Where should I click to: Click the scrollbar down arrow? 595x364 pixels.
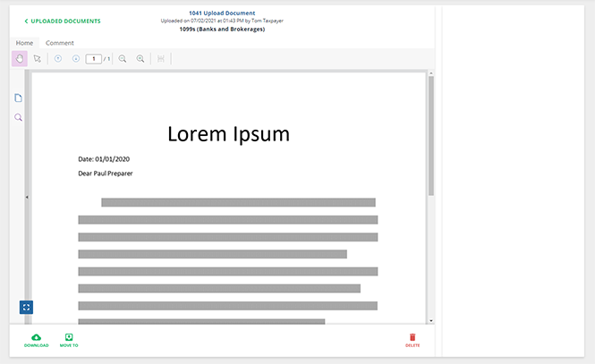[x=430, y=319]
